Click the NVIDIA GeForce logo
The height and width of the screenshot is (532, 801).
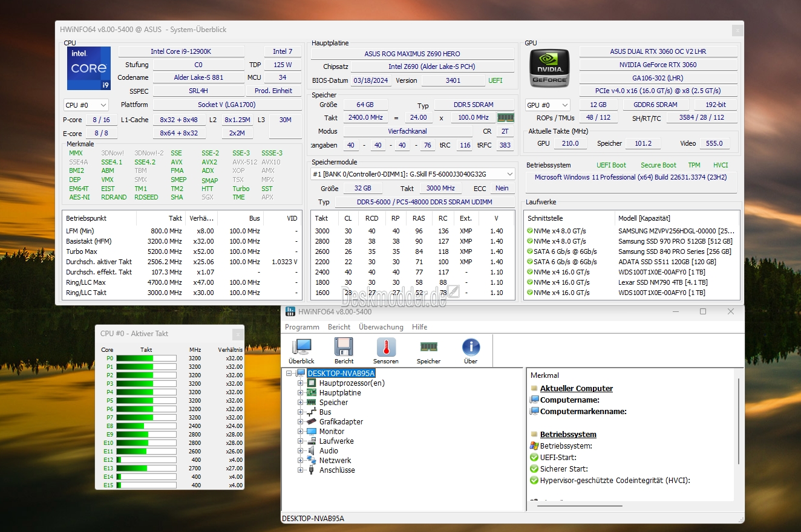click(x=549, y=68)
